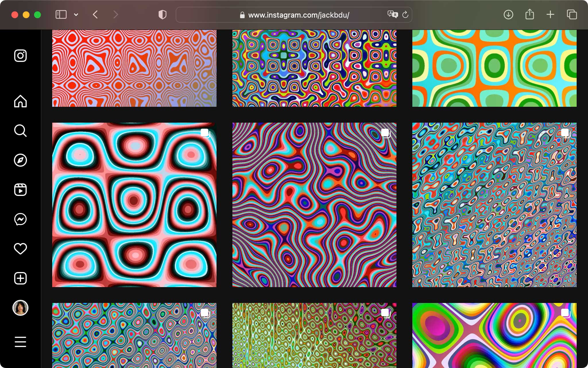Open the Instagram home feed
588x368 pixels.
point(20,101)
